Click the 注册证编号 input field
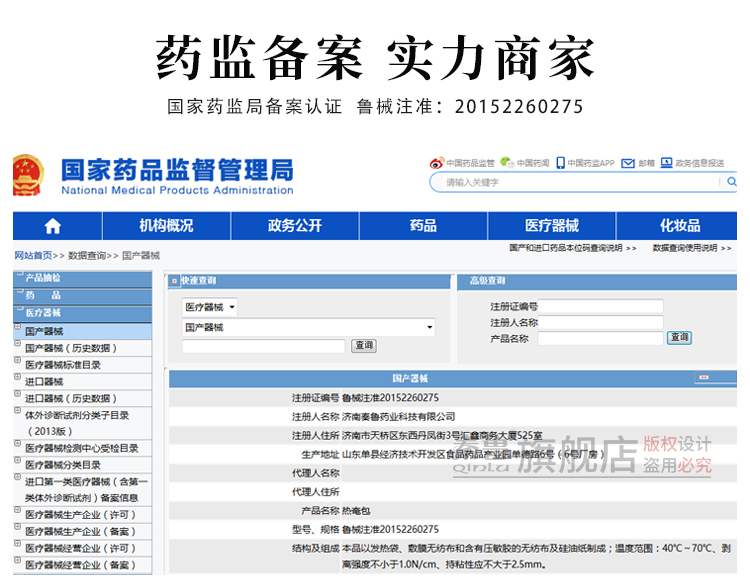This screenshot has height=588, width=750. click(x=601, y=306)
